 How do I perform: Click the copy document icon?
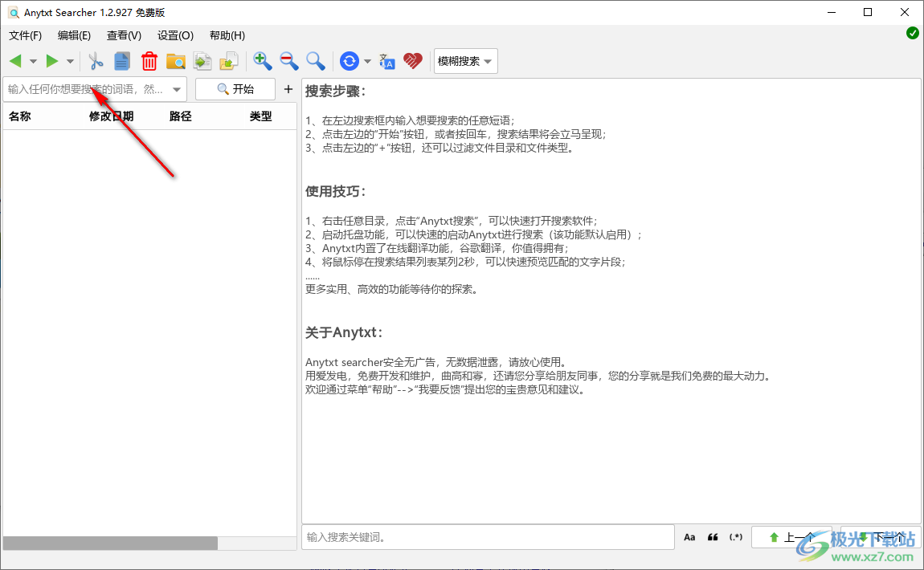tap(121, 61)
